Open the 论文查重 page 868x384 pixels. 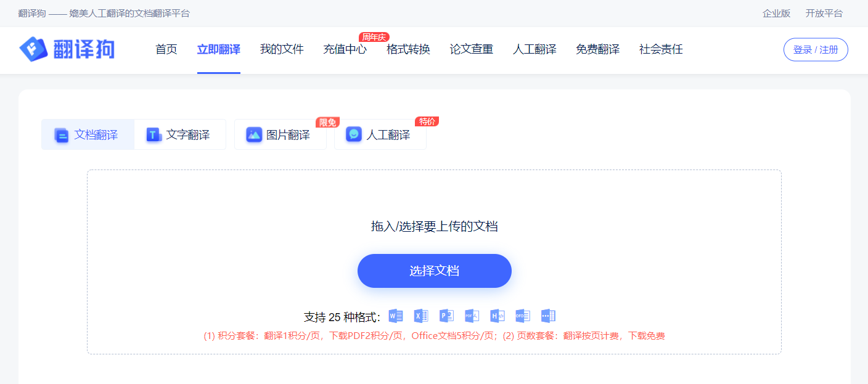click(x=472, y=49)
